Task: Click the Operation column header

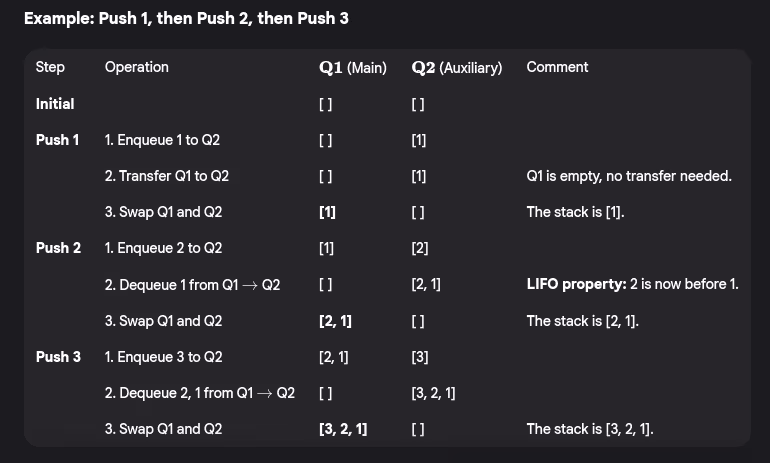Action: [x=136, y=67]
